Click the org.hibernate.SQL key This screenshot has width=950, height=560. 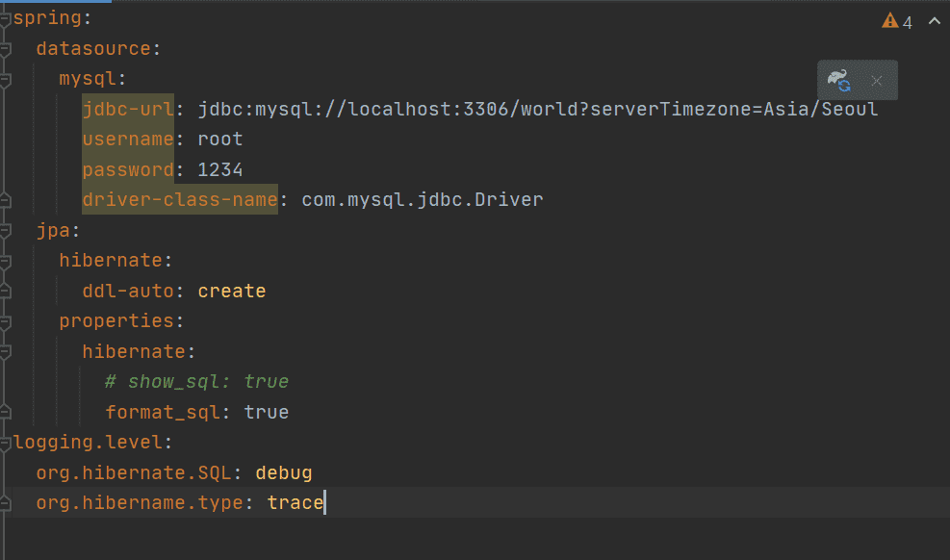click(x=133, y=472)
